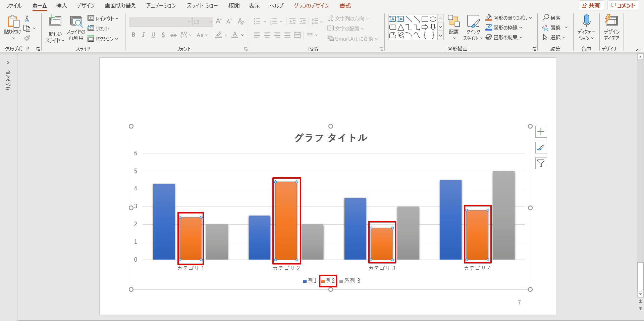
Task: Click the 列2 legend entry
Action: pos(328,281)
